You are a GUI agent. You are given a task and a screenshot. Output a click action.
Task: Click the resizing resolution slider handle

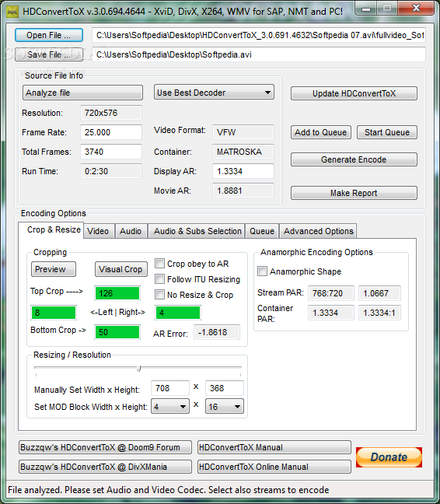138,368
